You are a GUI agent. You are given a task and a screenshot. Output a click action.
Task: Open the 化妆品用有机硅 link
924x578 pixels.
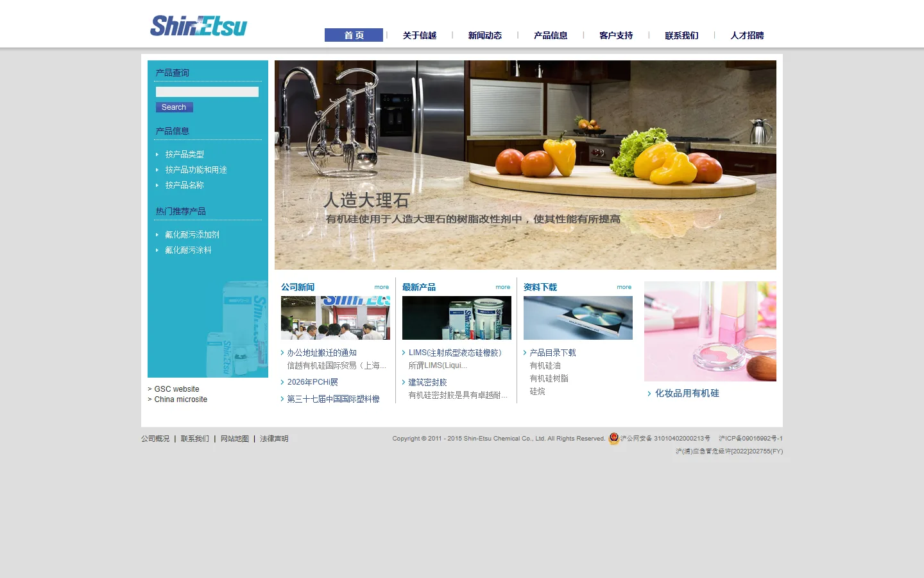(687, 393)
